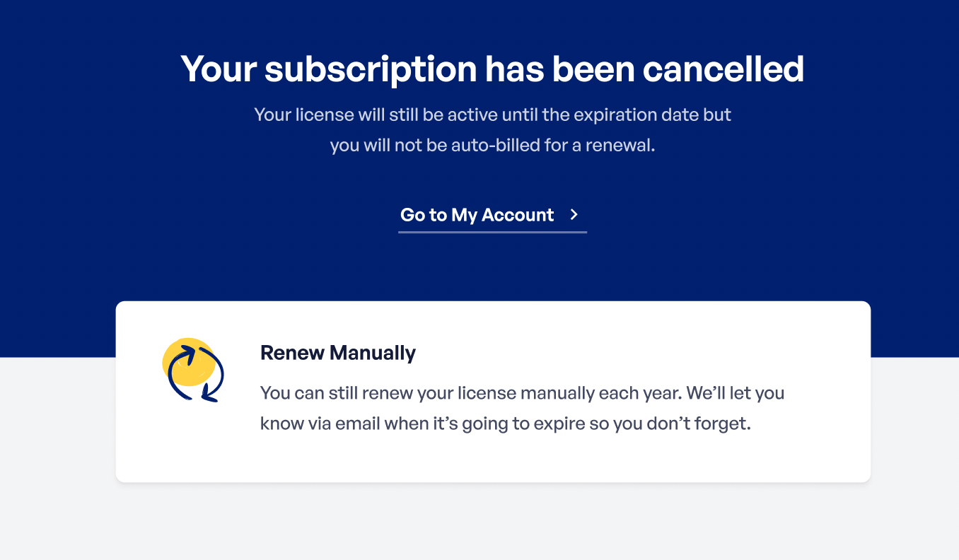The width and height of the screenshot is (959, 560).
Task: Click the light gray area below the card
Action: (x=479, y=523)
